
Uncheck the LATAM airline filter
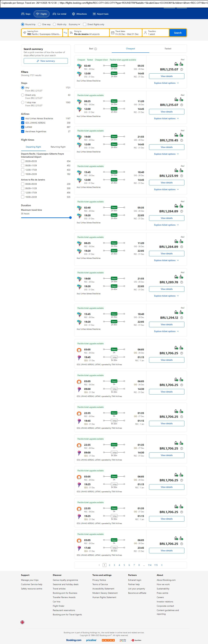(23, 127)
